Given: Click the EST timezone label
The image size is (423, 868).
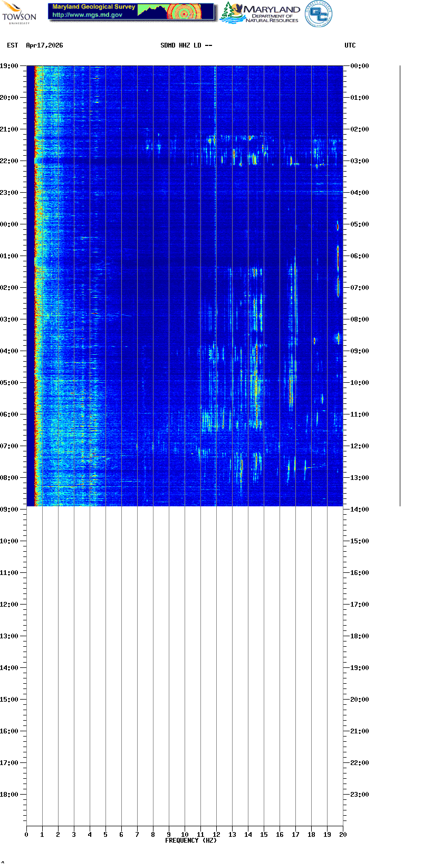Looking at the screenshot, I should point(12,45).
